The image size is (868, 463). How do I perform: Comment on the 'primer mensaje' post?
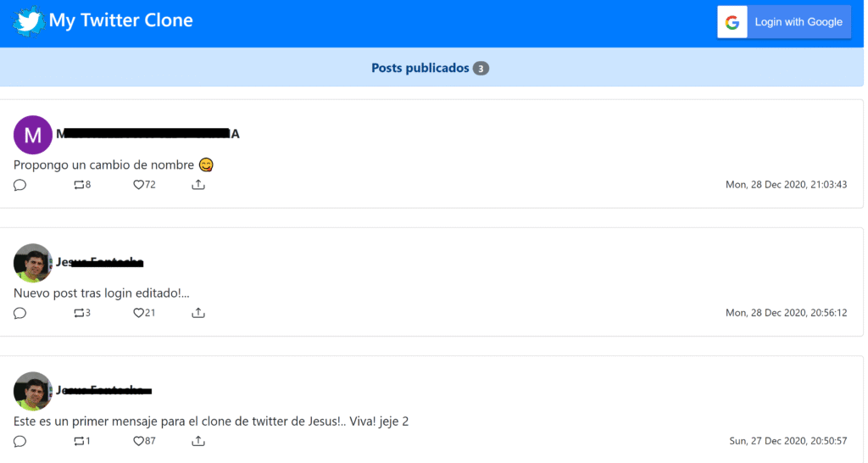[20, 441]
